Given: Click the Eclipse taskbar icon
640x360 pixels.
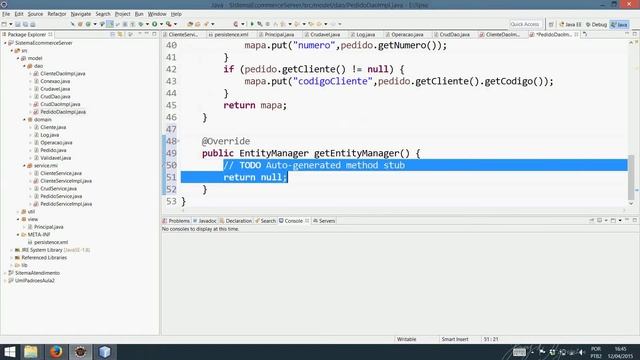Looking at the screenshot, I should (80, 352).
